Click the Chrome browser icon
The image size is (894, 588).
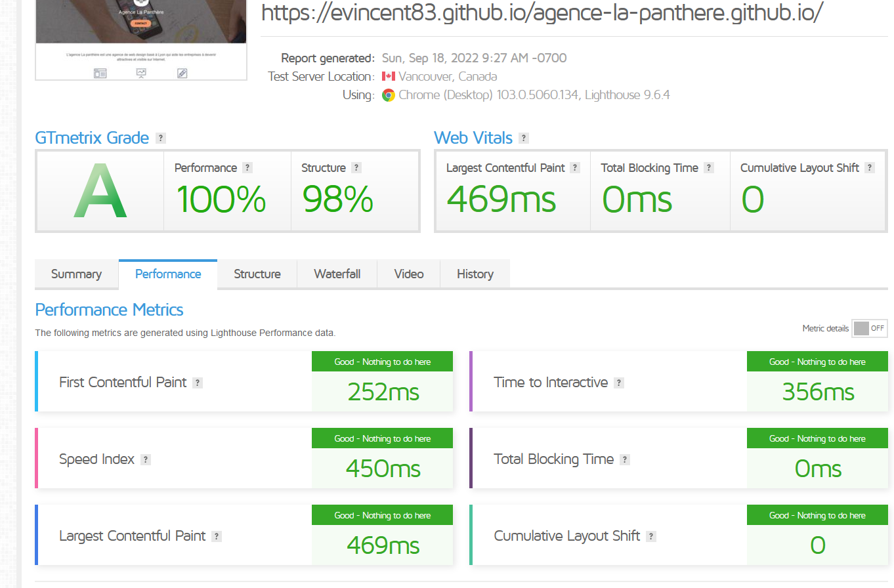point(389,95)
